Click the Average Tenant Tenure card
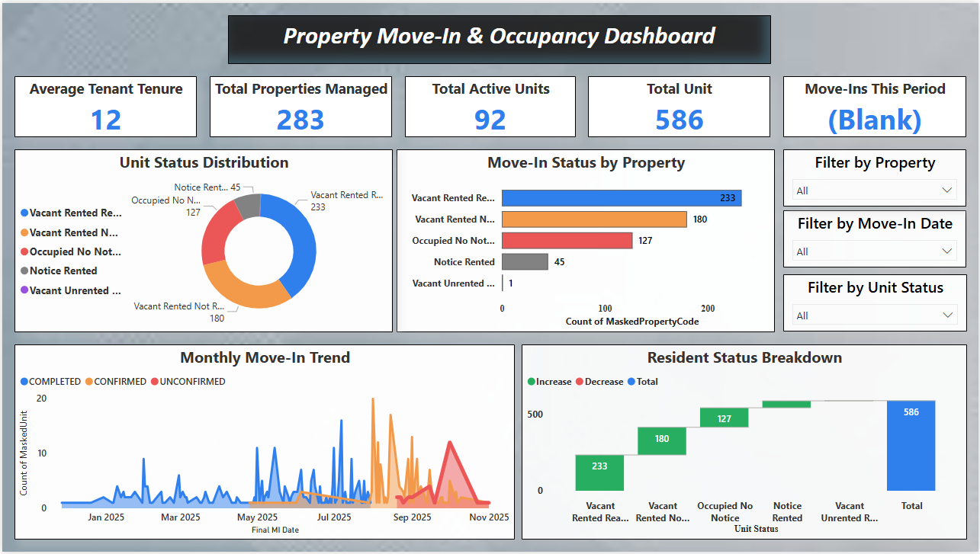 pos(105,107)
